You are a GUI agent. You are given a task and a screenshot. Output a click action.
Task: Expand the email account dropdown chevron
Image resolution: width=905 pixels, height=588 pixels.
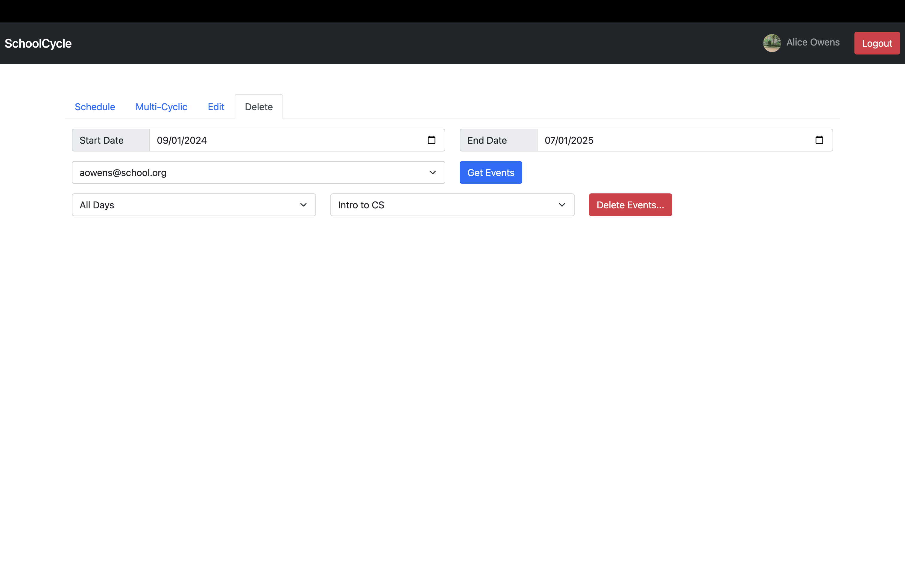click(x=433, y=172)
